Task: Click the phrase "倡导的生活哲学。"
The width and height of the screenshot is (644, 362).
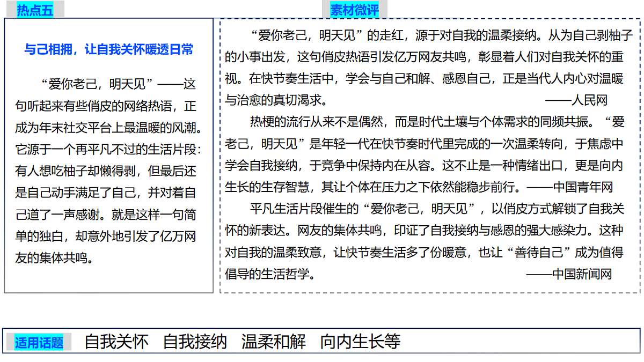Action: [x=270, y=274]
